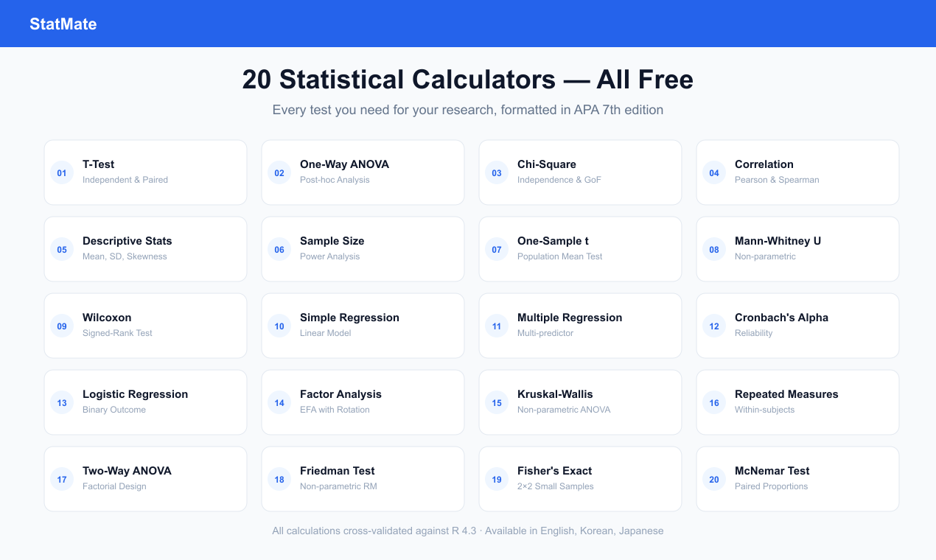Image resolution: width=936 pixels, height=560 pixels.
Task: Click the 20 badge on McNemar Test
Action: click(714, 479)
